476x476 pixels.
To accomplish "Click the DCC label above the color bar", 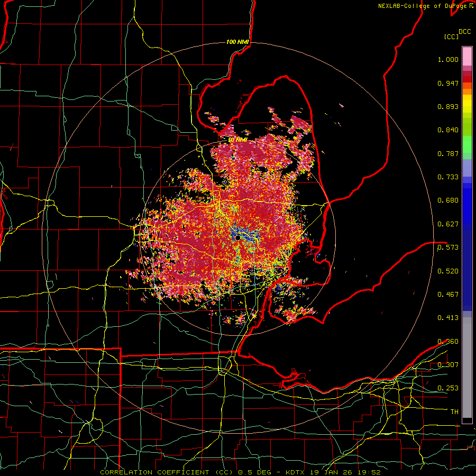I will tap(464, 32).
